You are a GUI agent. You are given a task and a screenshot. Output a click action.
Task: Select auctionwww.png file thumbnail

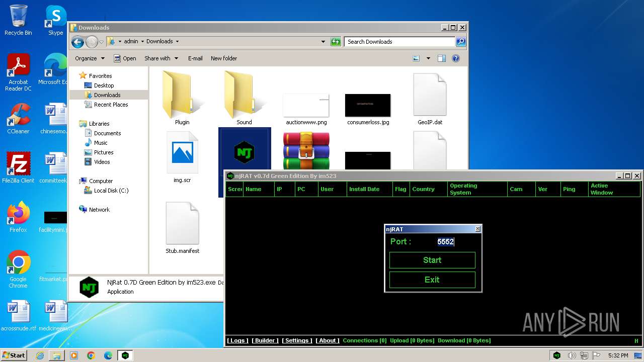tap(306, 109)
